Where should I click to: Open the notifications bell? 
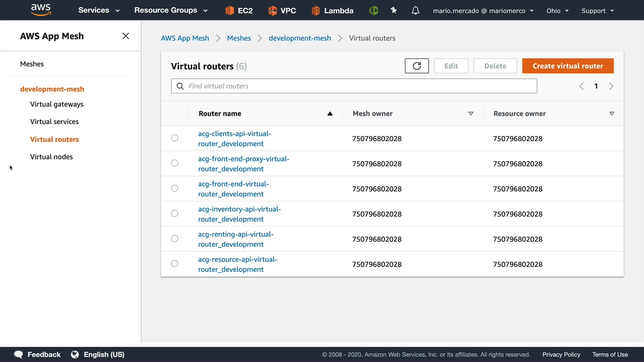pos(415,11)
